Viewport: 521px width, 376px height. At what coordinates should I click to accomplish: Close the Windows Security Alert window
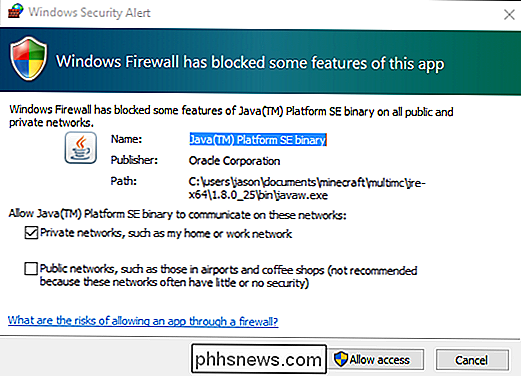coord(509,14)
